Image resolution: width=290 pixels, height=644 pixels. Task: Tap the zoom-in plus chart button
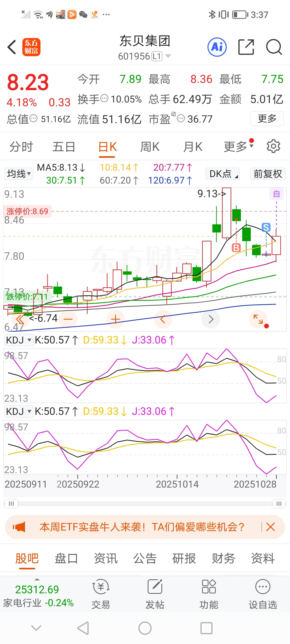tap(115, 319)
